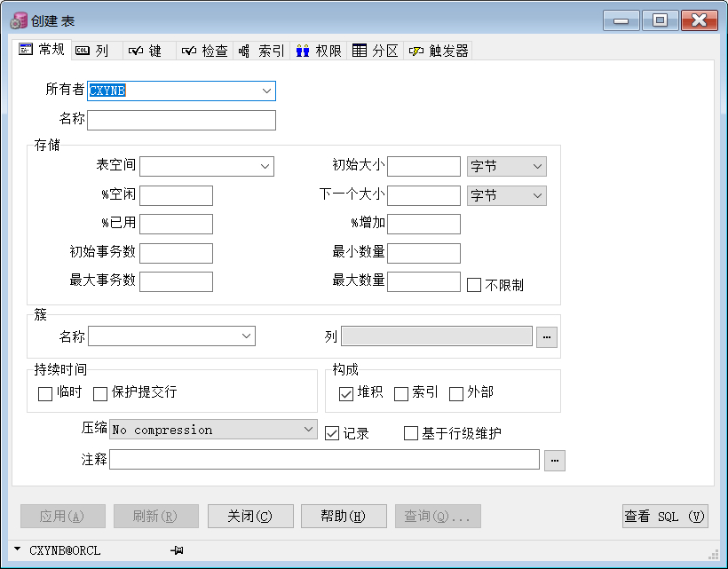
Task: Click the 初始事务数 input field
Action: 176,253
